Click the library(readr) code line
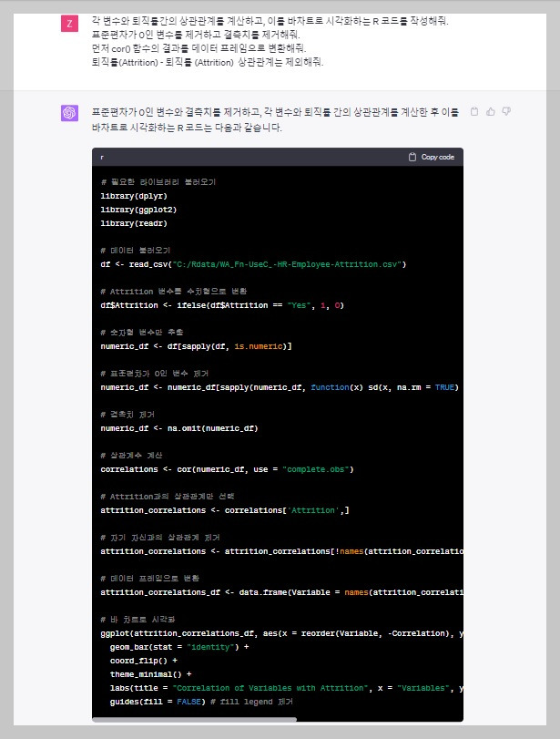The height and width of the screenshot is (739, 560). pos(134,223)
